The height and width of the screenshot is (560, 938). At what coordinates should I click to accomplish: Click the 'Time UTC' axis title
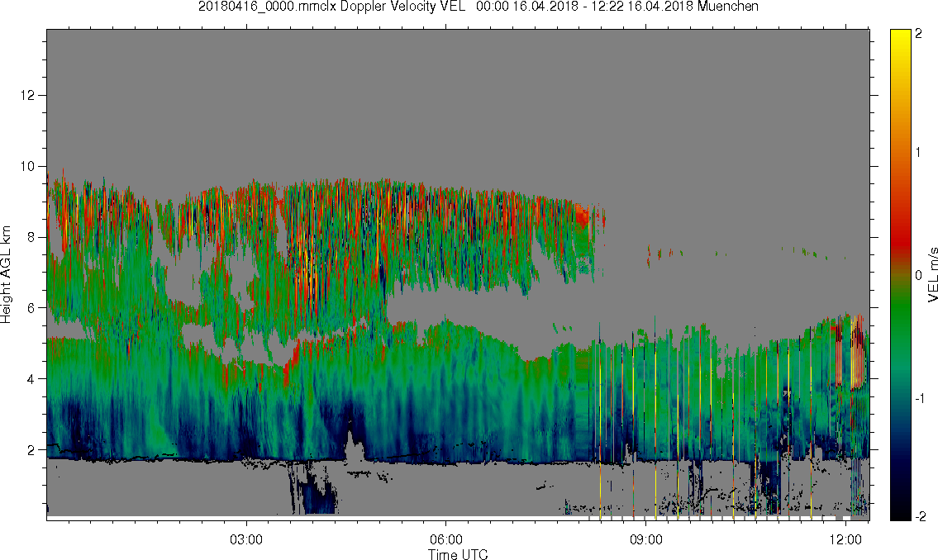click(458, 554)
